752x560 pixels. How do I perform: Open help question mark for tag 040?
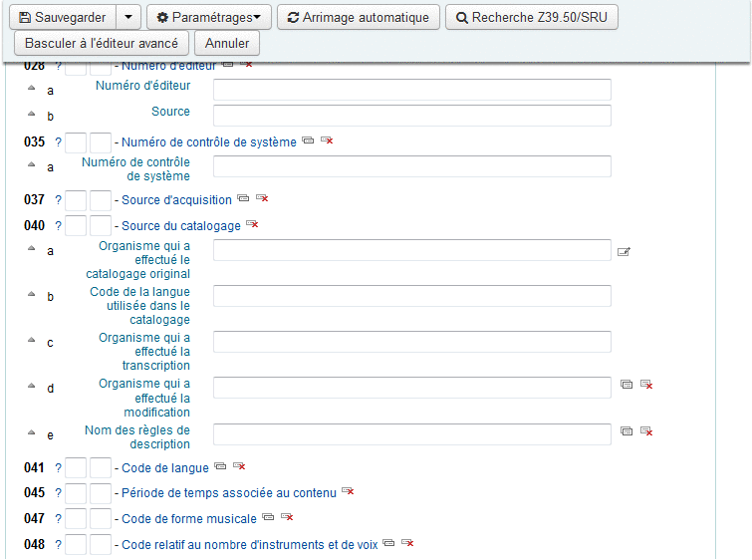click(58, 225)
